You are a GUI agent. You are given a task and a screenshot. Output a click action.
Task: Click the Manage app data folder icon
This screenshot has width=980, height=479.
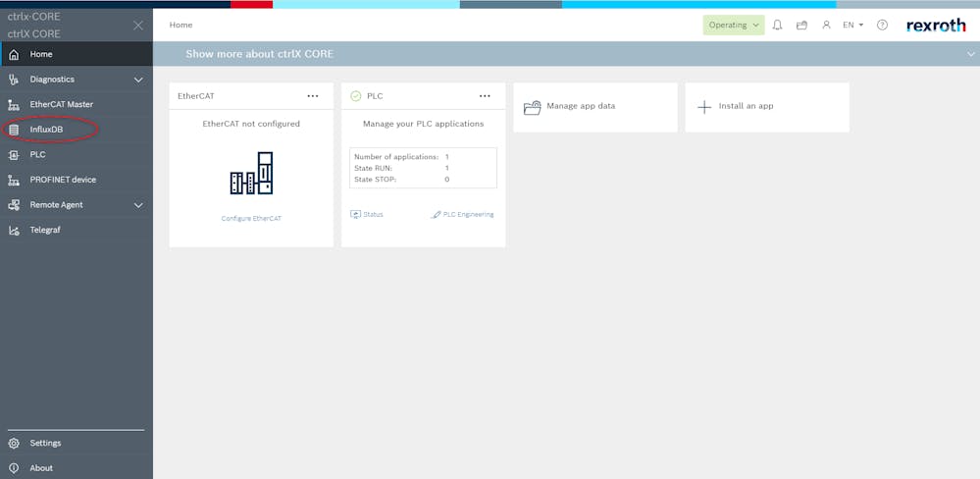click(x=532, y=108)
